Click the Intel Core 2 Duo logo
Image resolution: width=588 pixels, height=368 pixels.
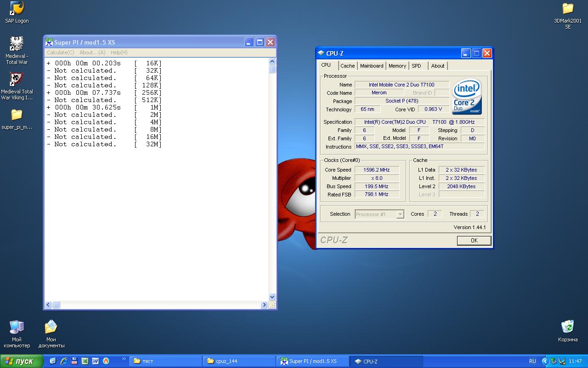click(x=467, y=97)
